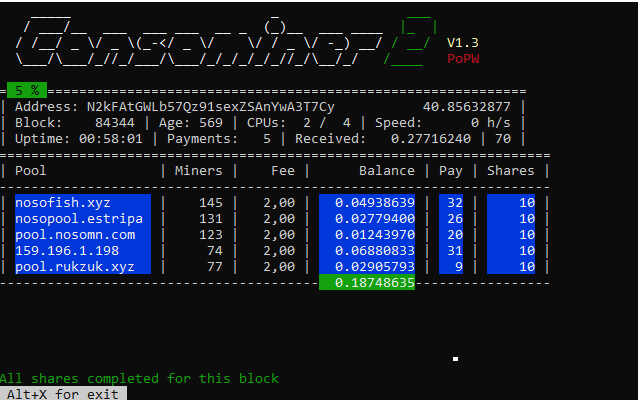The height and width of the screenshot is (400, 638).
Task: Click the white terminal cursor block
Action: 455,359
